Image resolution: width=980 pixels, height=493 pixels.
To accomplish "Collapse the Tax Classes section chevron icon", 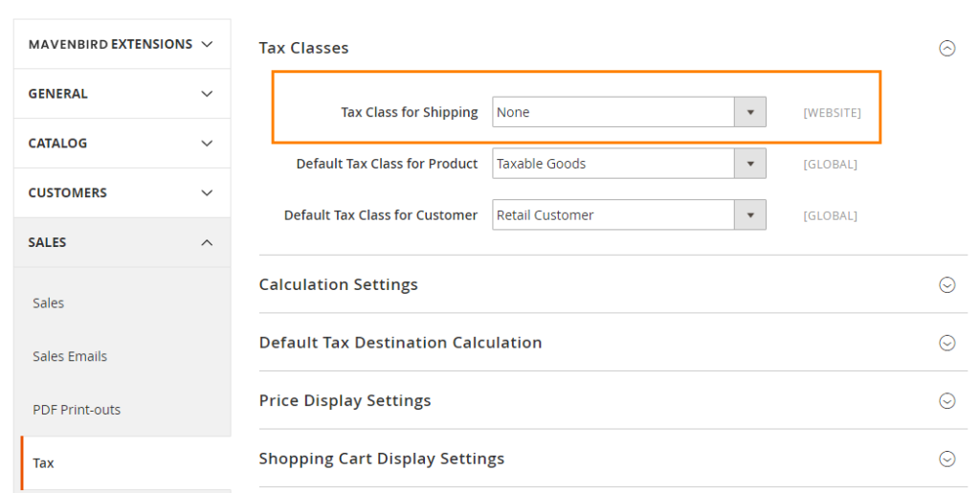I will click(x=947, y=48).
